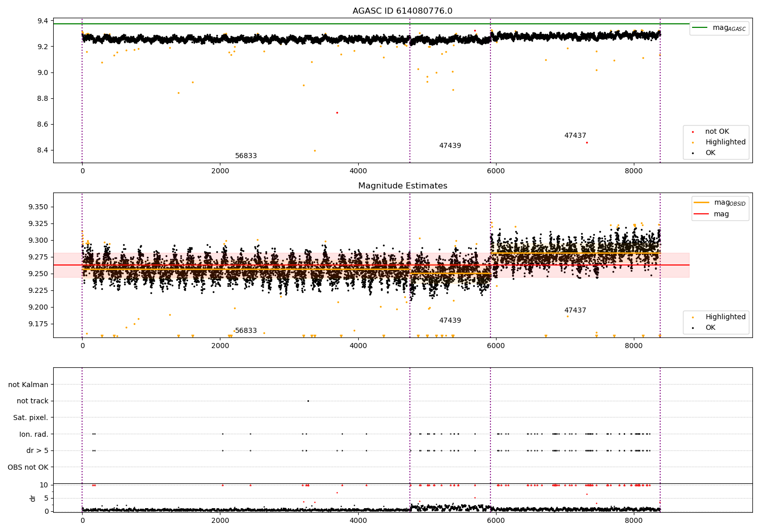The height and width of the screenshot is (532, 760).
Task: Click "56833" label in Magnitude Estimates plot
Action: [246, 331]
